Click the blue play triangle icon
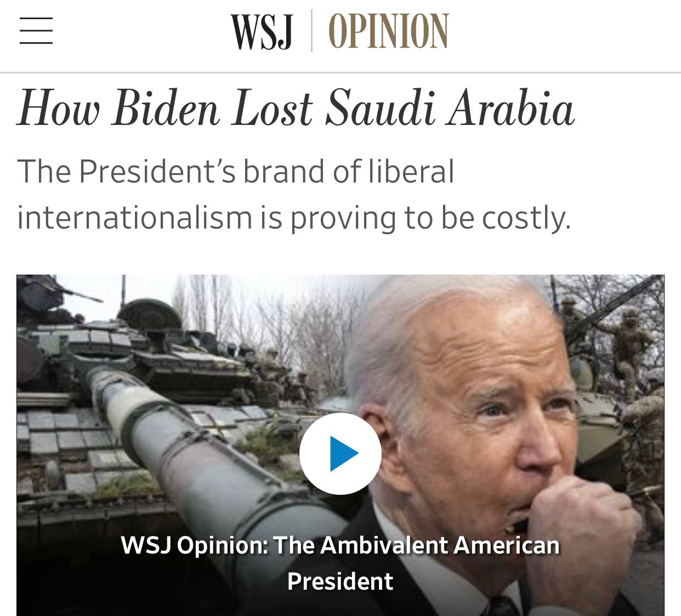This screenshot has width=681, height=616. click(x=343, y=453)
